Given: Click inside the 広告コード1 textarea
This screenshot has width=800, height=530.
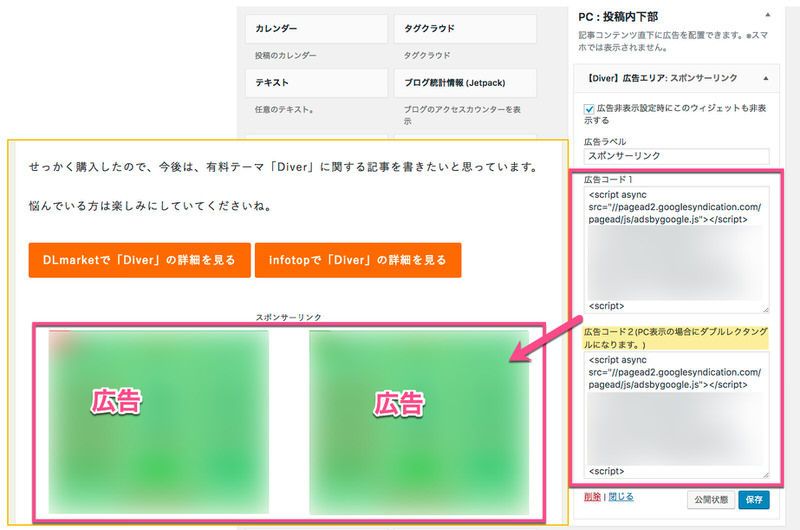Looking at the screenshot, I should (x=676, y=248).
